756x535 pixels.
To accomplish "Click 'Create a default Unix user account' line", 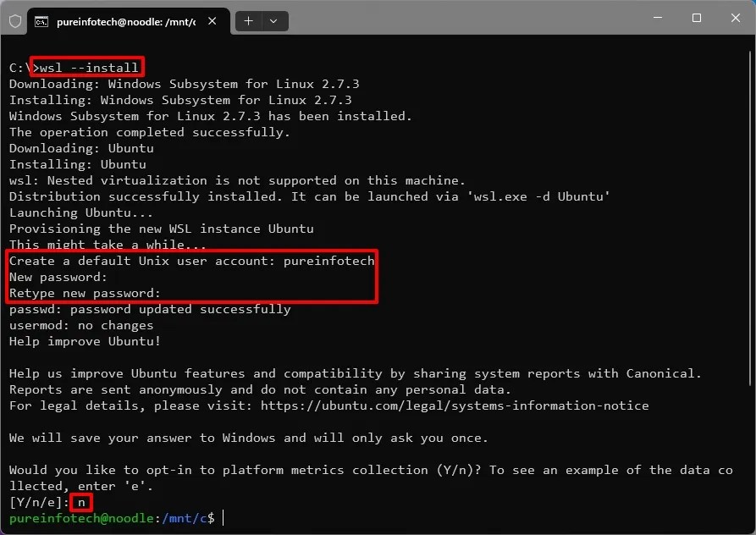I will [x=191, y=262].
